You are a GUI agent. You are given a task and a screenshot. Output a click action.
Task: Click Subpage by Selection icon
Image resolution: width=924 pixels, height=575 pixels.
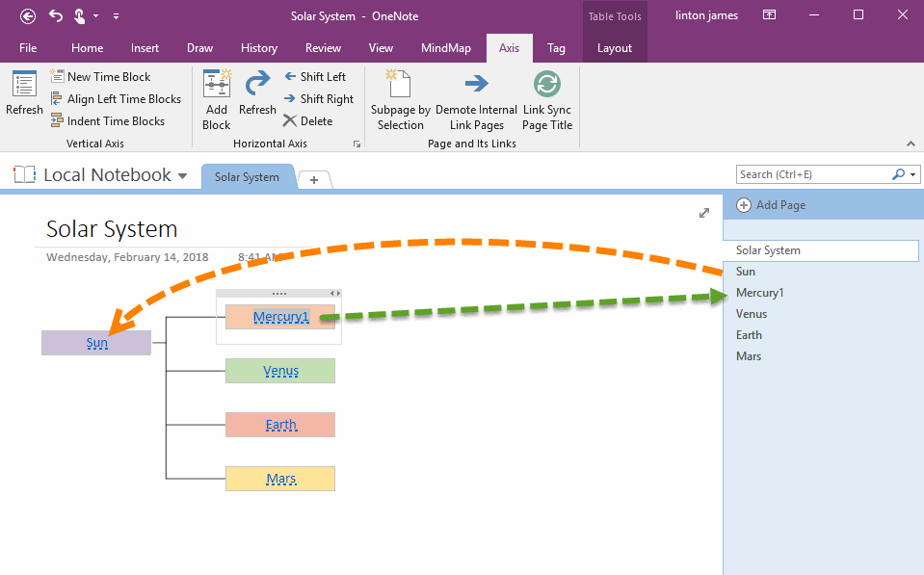400,86
